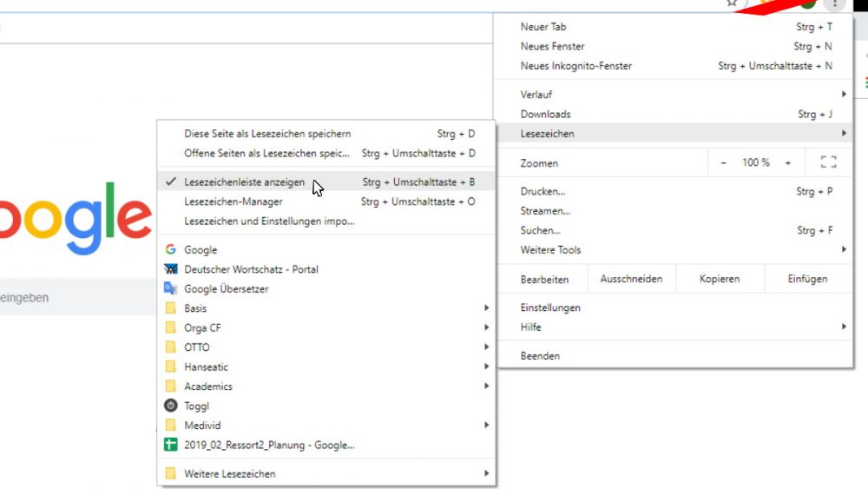The image size is (868, 489).
Task: Click the Google search input field
Action: click(77, 297)
